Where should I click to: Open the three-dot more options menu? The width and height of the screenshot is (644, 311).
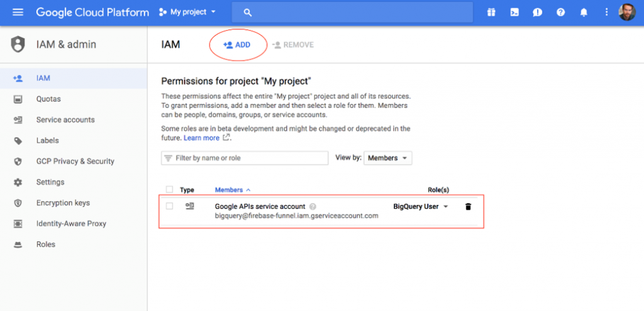606,13
